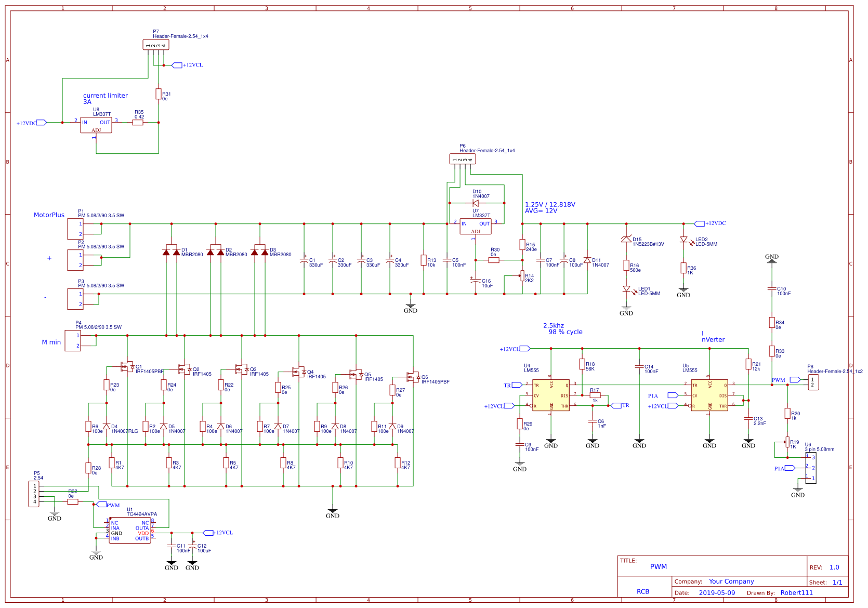The height and width of the screenshot is (608, 868).
Task: Click the U4 LM555 timer chip
Action: (550, 395)
